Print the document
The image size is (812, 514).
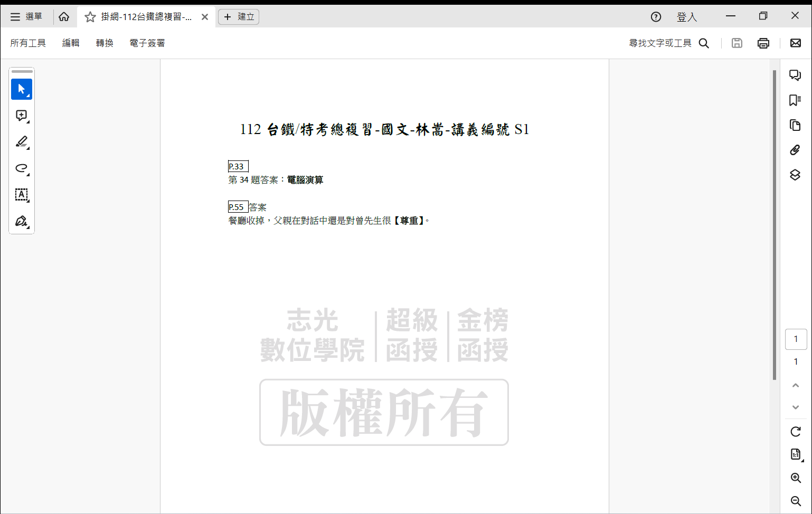(763, 43)
